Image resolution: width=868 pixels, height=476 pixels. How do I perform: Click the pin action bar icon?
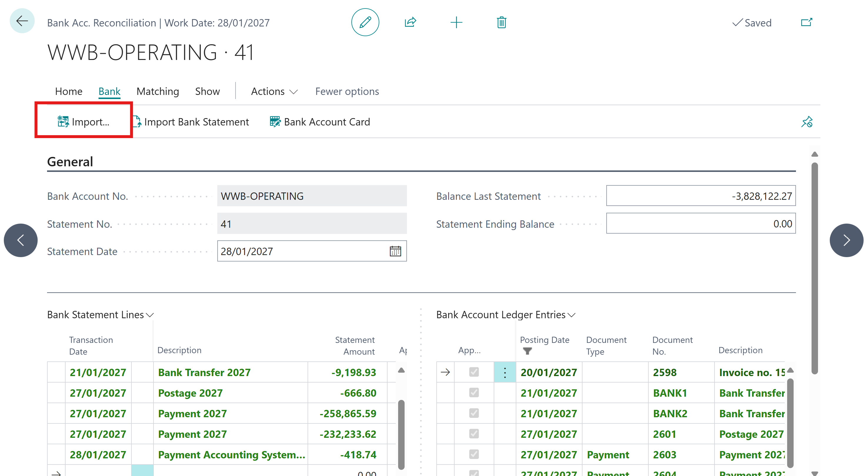point(806,122)
